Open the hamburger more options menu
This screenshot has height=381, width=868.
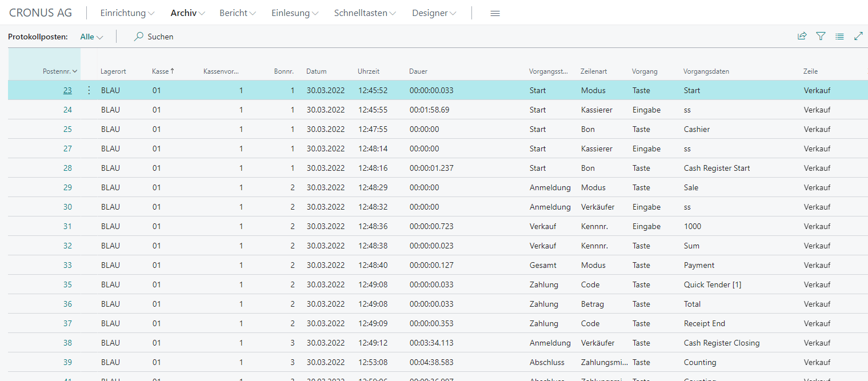point(495,13)
